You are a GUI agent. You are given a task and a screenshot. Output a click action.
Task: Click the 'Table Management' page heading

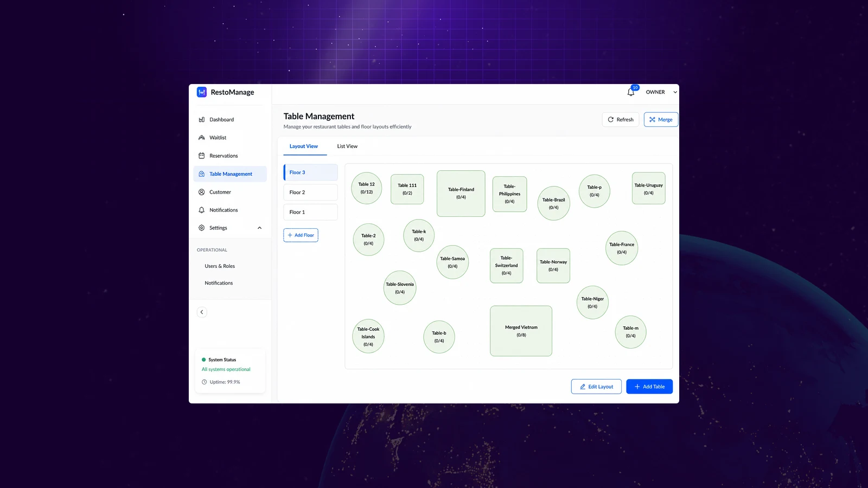coord(319,117)
